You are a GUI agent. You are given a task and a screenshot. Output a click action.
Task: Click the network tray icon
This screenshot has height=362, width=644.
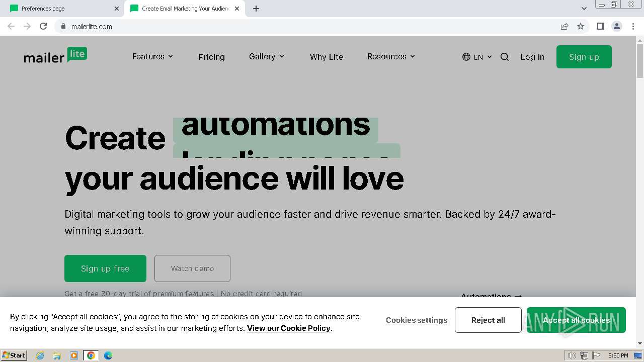[x=584, y=355]
